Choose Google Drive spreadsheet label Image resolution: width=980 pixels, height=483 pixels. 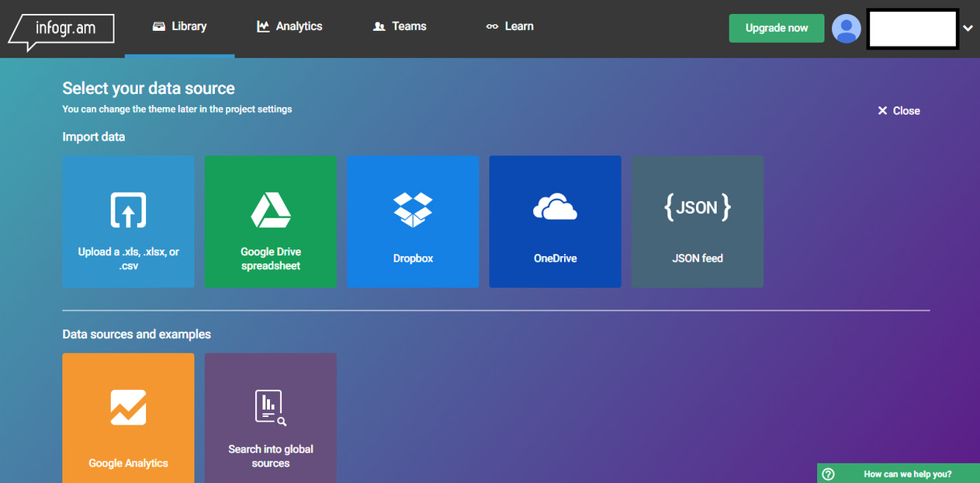tap(271, 259)
